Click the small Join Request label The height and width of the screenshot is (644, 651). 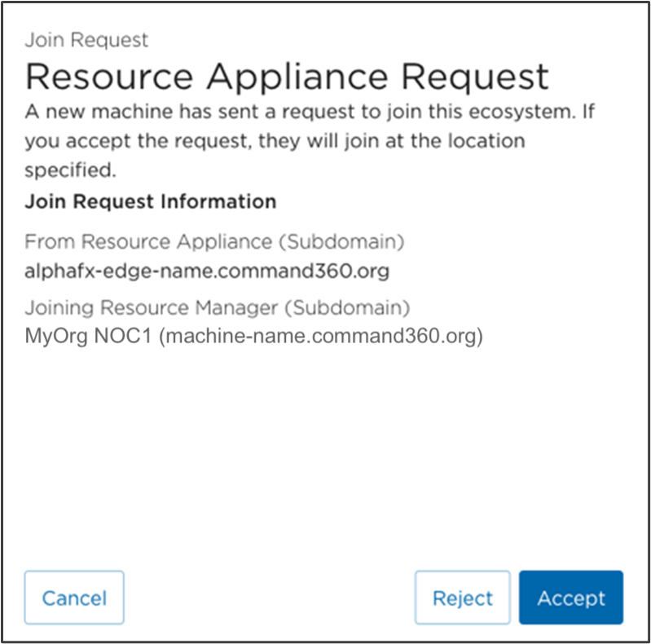point(86,40)
